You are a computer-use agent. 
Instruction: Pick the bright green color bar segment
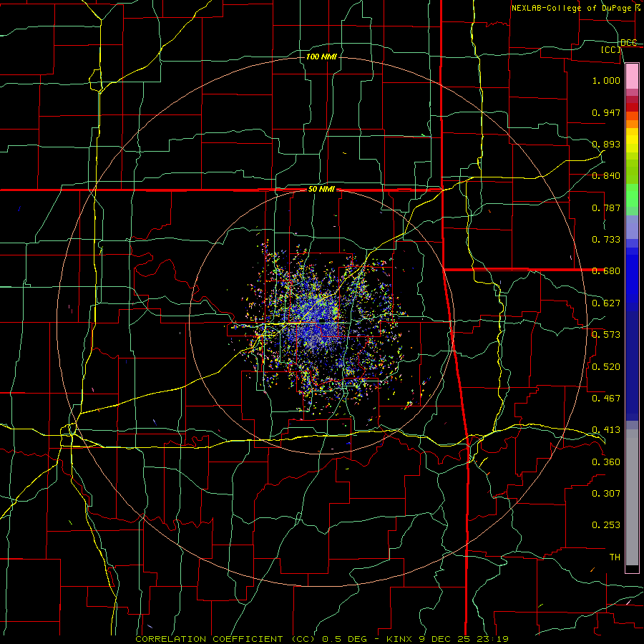coord(632,195)
